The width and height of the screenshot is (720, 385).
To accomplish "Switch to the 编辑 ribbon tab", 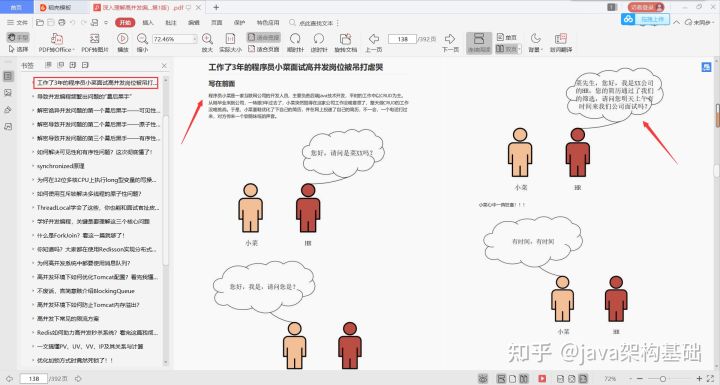I will click(x=194, y=23).
